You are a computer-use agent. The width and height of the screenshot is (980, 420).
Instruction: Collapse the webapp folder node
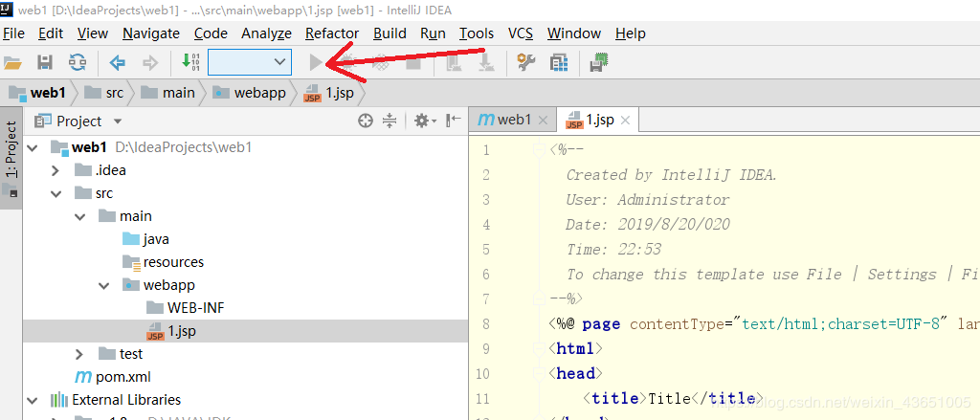(103, 285)
